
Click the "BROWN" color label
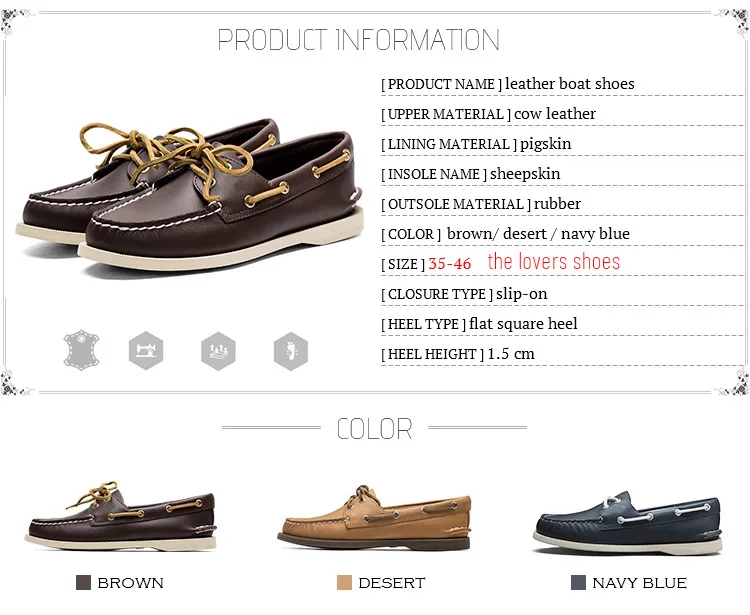tap(131, 583)
